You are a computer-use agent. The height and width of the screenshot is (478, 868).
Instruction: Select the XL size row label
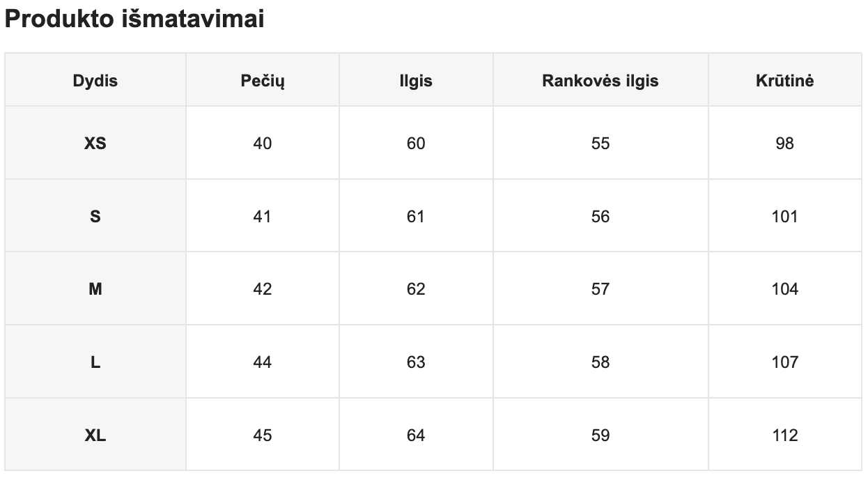95,435
